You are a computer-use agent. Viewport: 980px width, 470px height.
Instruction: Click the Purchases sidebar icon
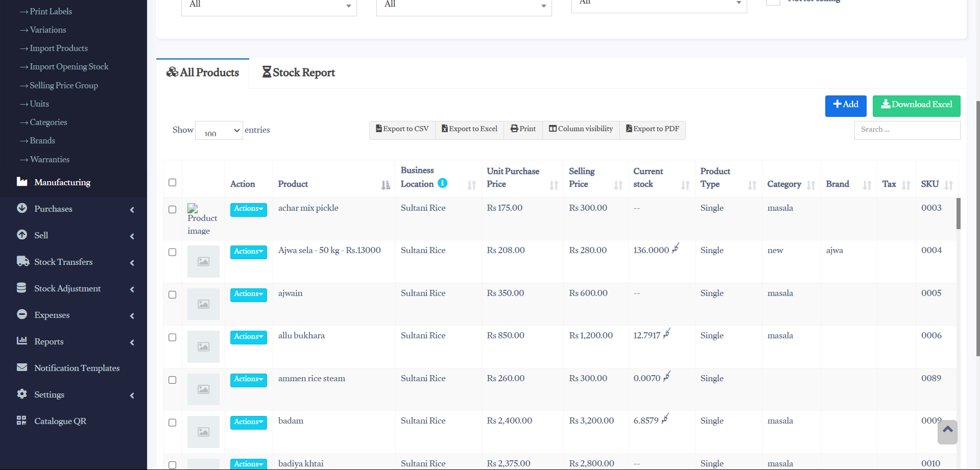tap(22, 208)
